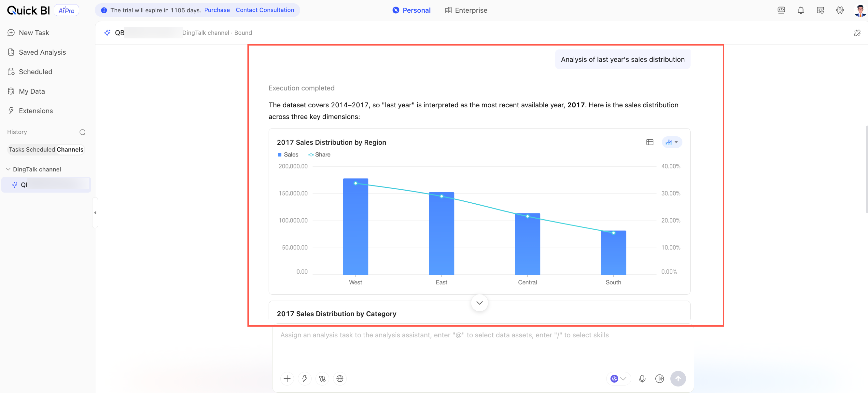Click the connector plug icon in composer
868x393 pixels.
tap(322, 378)
